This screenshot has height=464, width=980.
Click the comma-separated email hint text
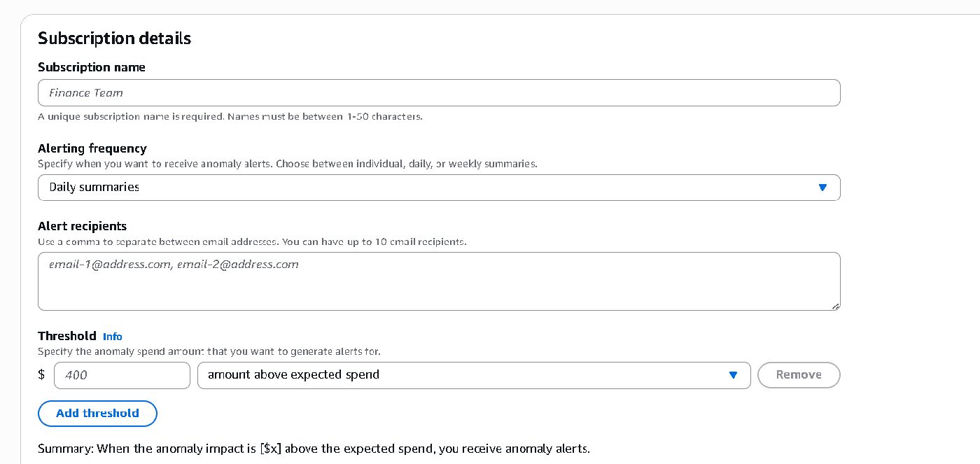coord(252,241)
